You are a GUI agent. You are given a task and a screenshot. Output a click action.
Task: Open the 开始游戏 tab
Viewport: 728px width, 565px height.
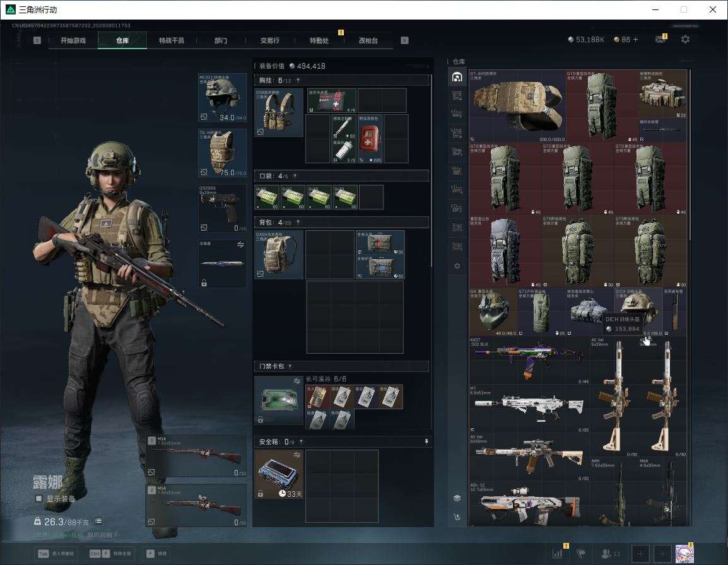(73, 40)
